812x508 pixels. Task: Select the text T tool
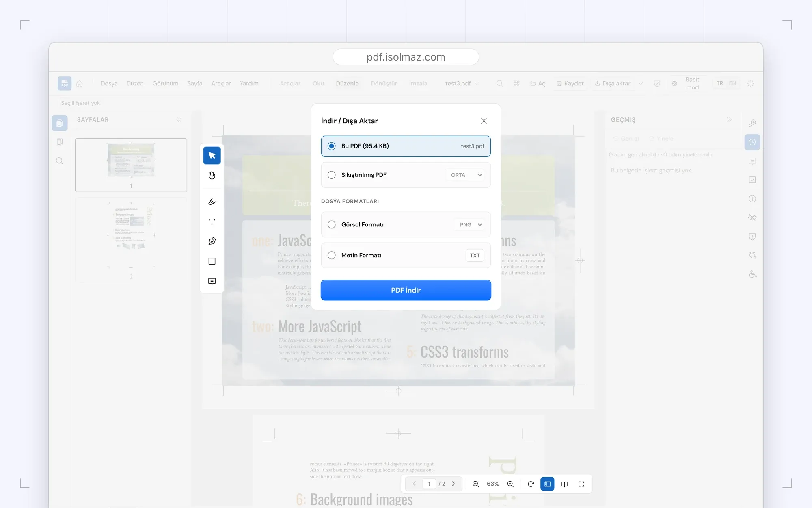click(212, 221)
